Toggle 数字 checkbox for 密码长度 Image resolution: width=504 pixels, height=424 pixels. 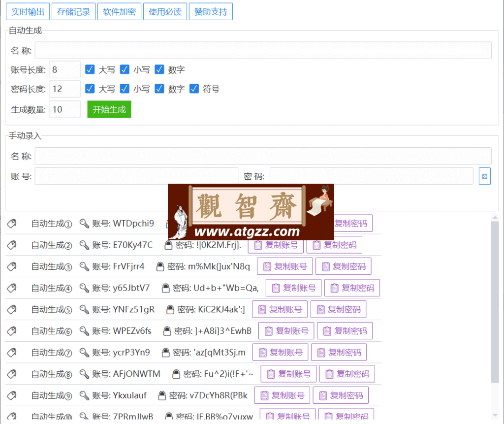coord(159,89)
